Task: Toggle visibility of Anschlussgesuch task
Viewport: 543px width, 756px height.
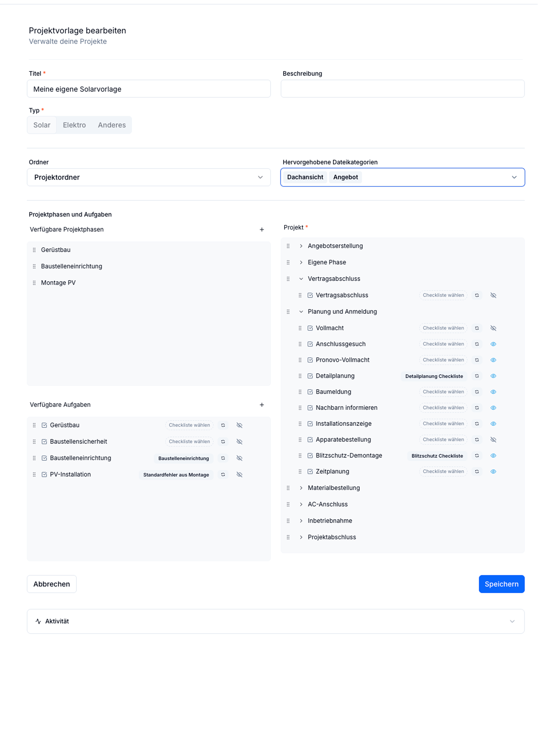Action: 493,344
